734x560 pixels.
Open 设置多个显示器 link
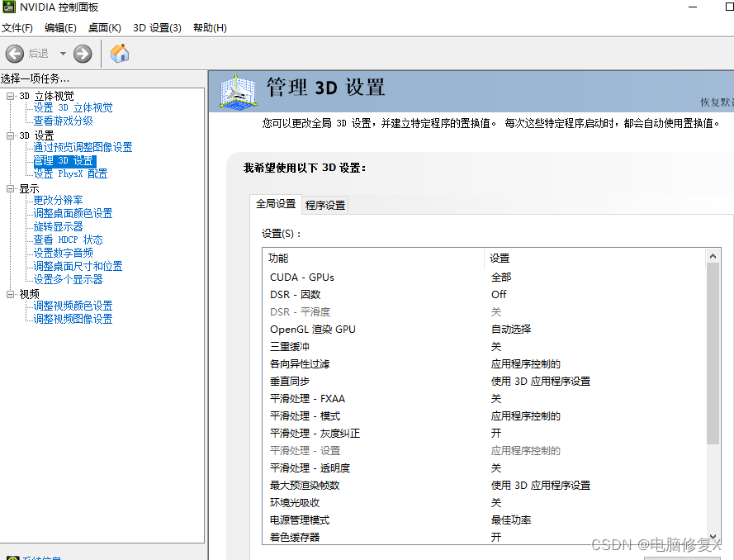coord(68,279)
